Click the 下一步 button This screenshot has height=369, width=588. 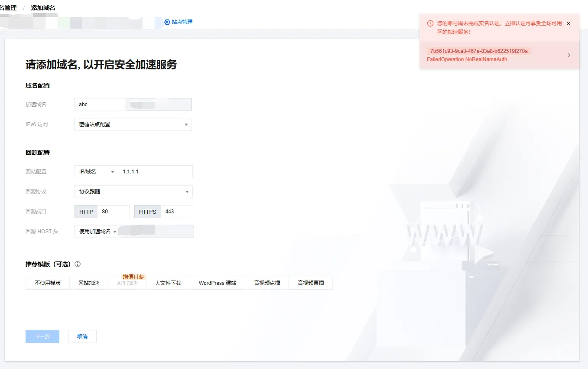point(42,336)
